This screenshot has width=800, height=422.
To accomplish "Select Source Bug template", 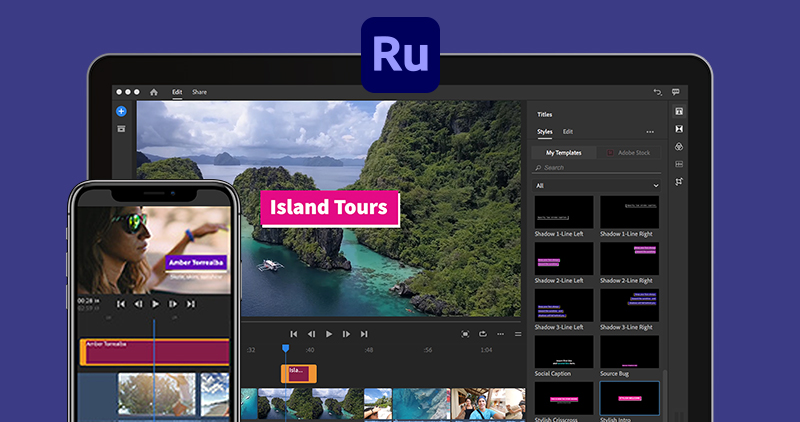I will [630, 352].
